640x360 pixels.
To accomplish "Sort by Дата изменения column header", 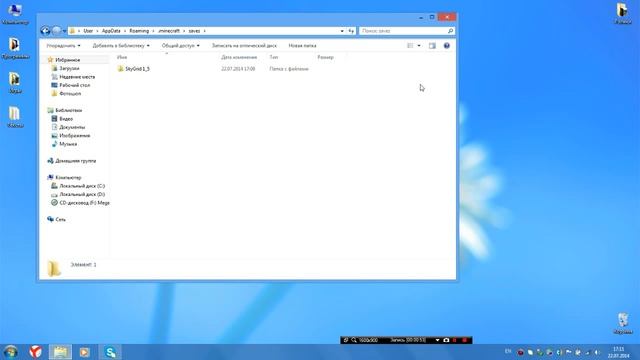I will pos(239,57).
